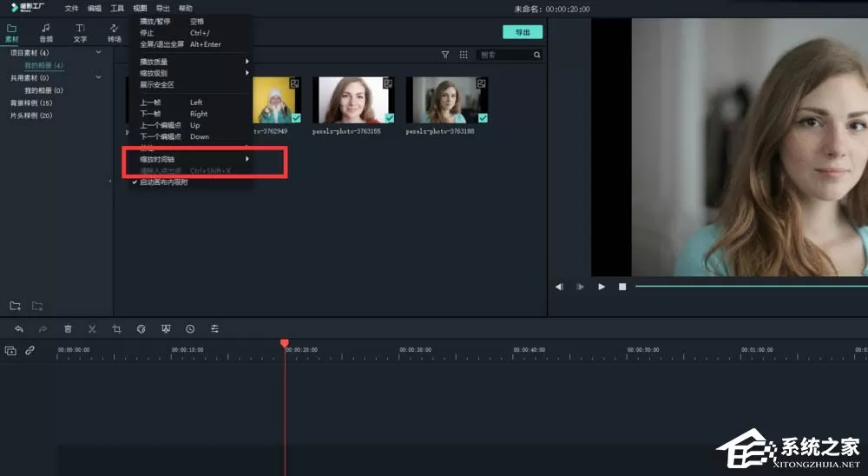Open the media filter funnel icon
The height and width of the screenshot is (476, 868).
point(445,55)
